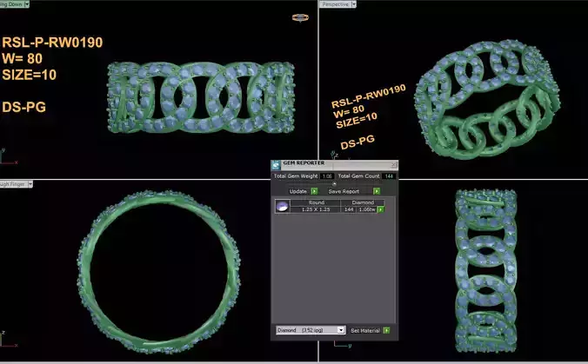
Task: Open the Looking Down viewport dropdown arrow
Action: click(x=27, y=4)
